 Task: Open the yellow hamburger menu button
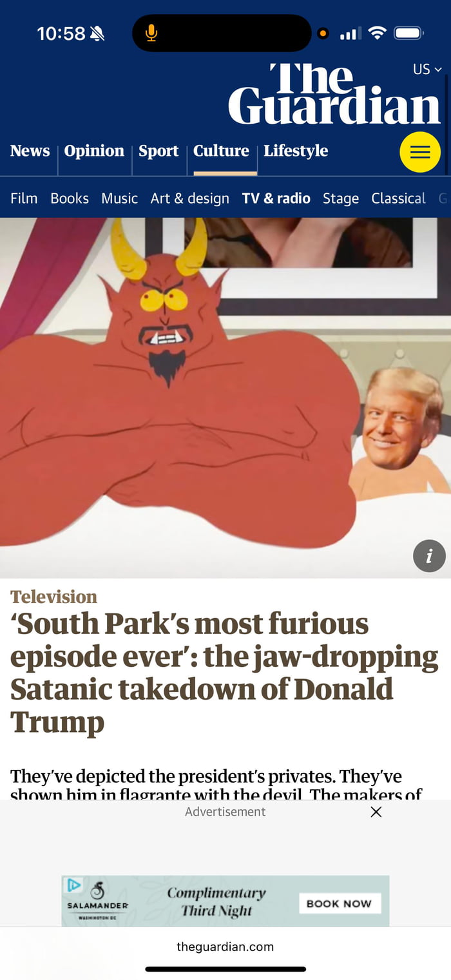tap(420, 152)
